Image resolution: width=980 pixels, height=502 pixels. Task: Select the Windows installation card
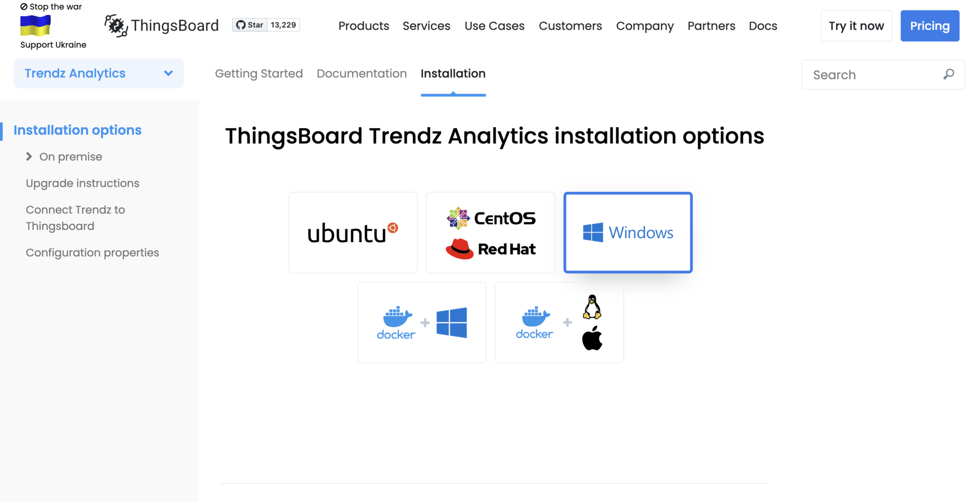tap(628, 233)
